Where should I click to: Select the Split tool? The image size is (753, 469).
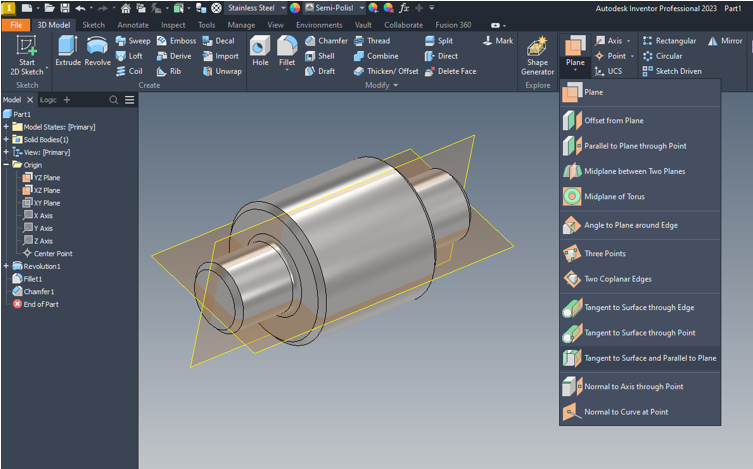pyautogui.click(x=439, y=41)
